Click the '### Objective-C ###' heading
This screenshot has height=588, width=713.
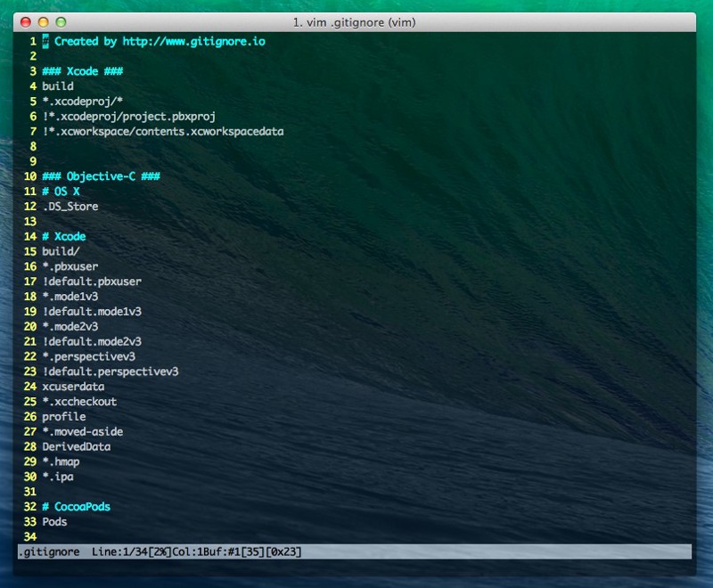coord(100,176)
